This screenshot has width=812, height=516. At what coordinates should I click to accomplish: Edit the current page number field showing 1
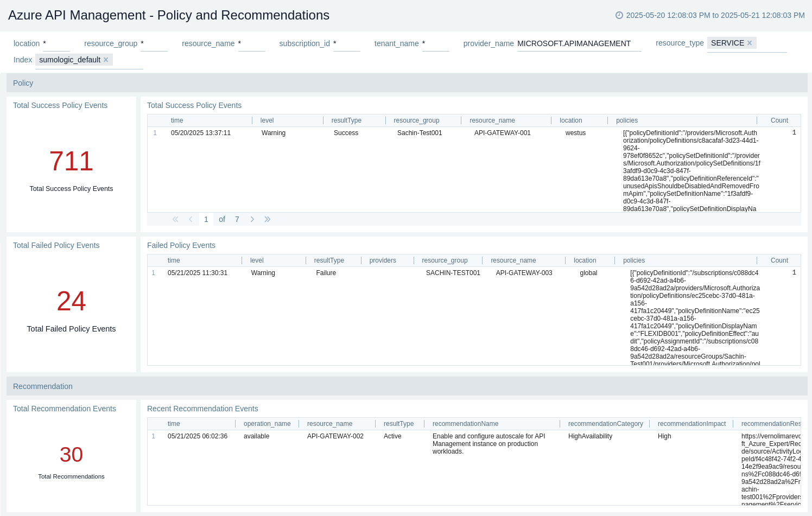[x=206, y=219]
